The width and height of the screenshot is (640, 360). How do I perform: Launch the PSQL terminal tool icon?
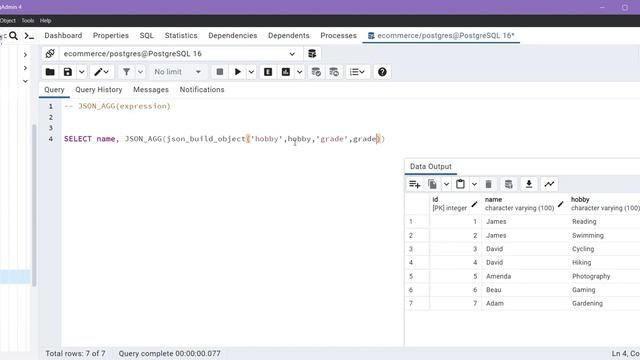pyautogui.click(x=29, y=36)
